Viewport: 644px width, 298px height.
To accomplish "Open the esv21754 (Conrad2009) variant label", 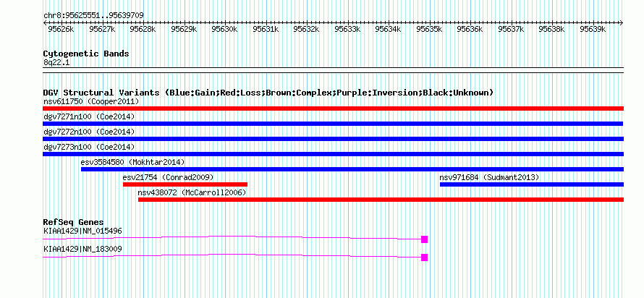I will click(168, 177).
